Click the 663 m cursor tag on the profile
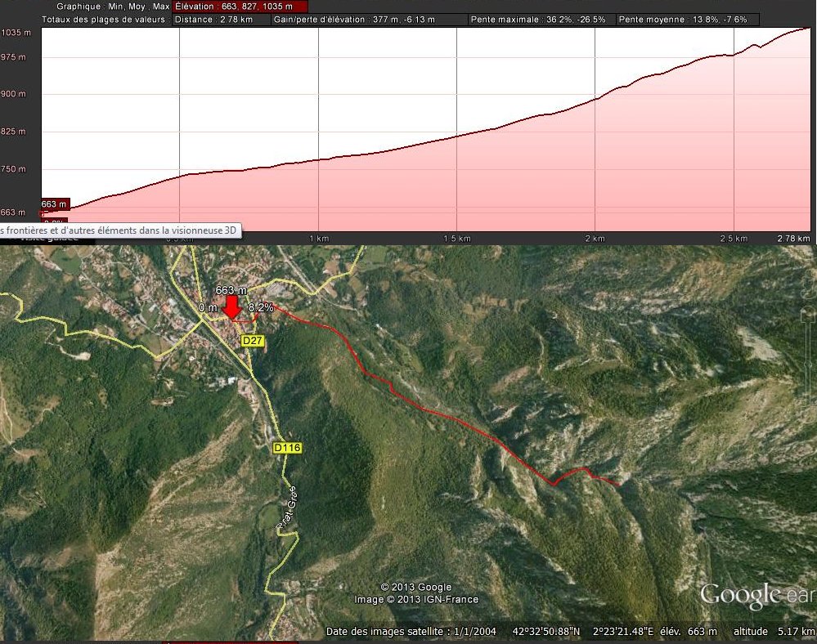817x644 pixels. (x=54, y=203)
